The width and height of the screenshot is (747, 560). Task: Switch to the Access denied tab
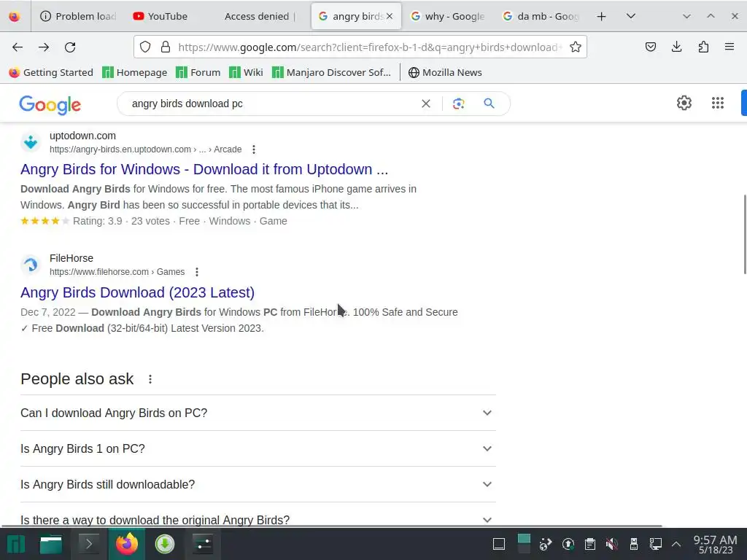point(260,16)
